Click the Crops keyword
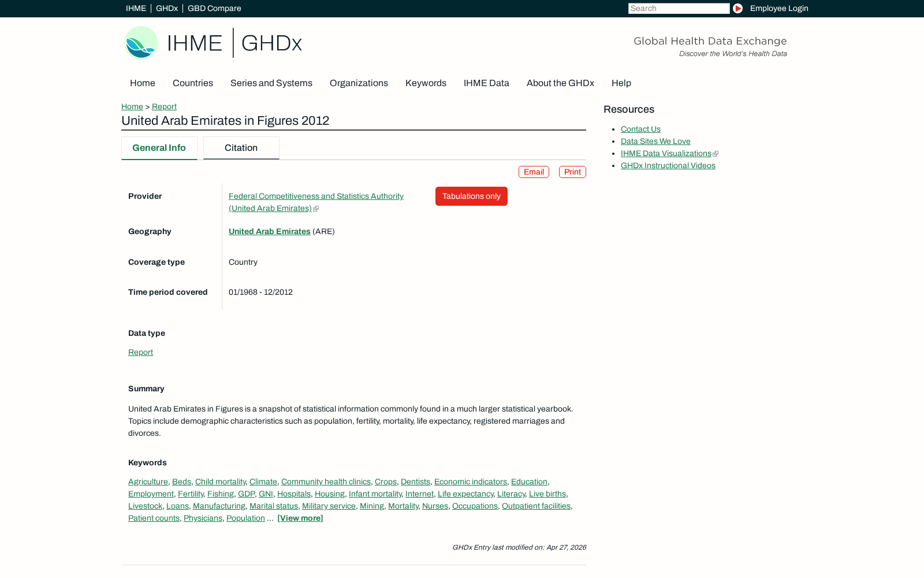This screenshot has width=924, height=578. click(x=386, y=481)
